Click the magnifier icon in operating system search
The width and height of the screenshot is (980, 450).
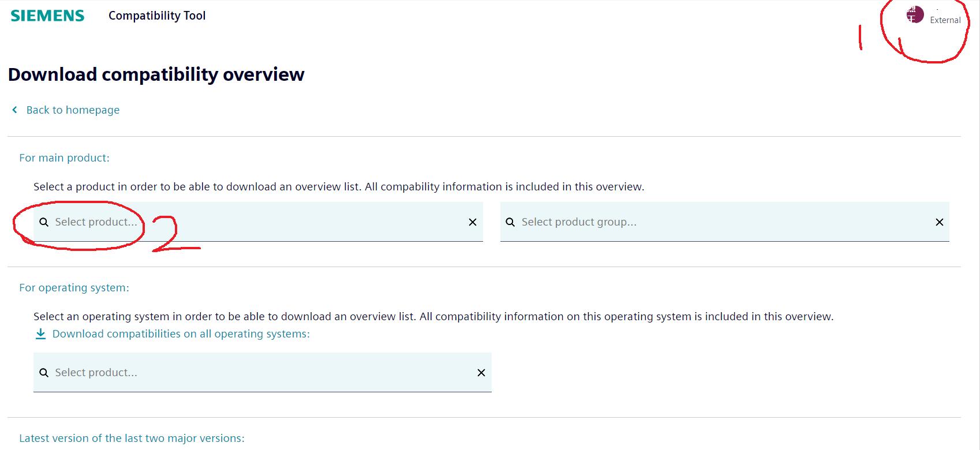(x=44, y=373)
